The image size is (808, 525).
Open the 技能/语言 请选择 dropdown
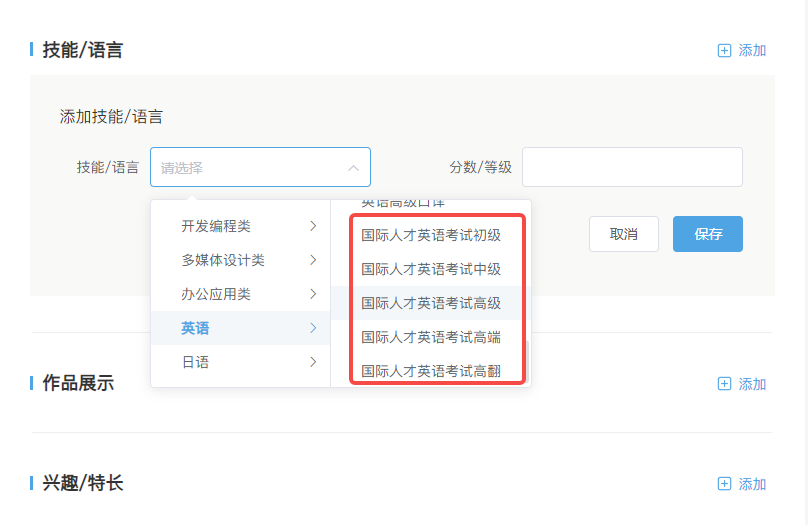(260, 167)
